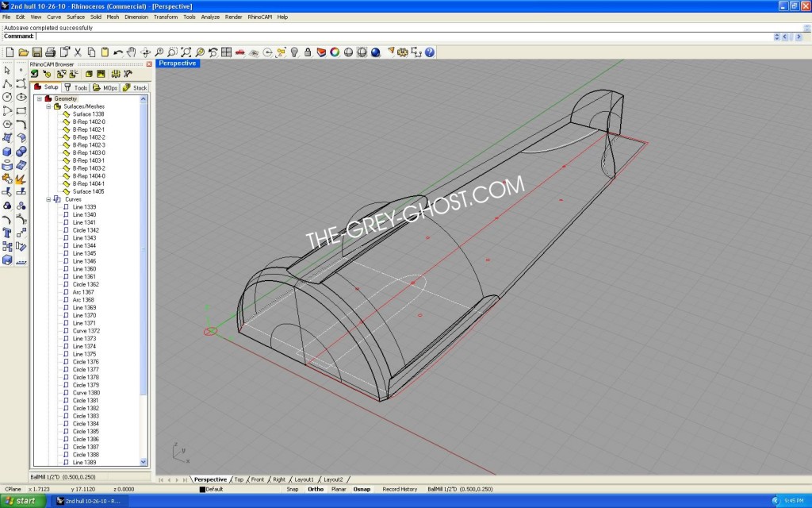Collapse the Curves tree node

coord(48,199)
